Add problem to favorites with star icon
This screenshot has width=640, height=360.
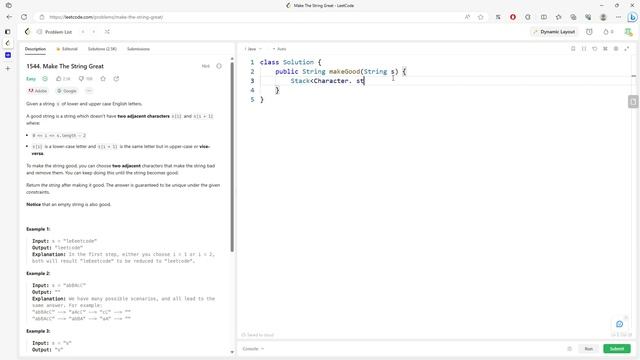pos(103,79)
